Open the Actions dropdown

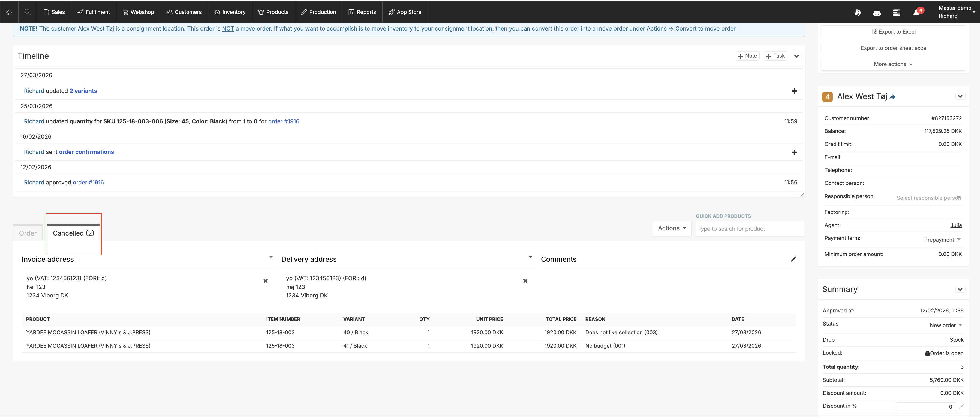pos(672,228)
